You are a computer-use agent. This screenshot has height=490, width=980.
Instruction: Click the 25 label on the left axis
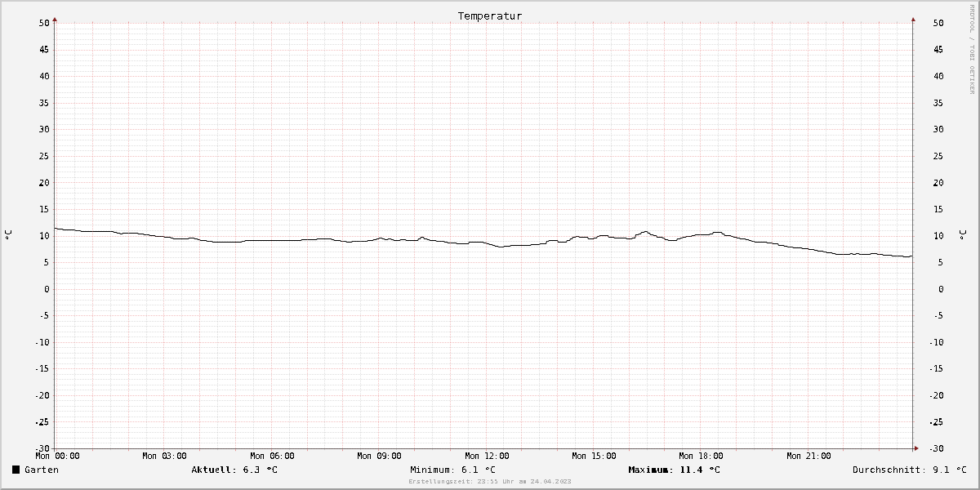(x=44, y=156)
